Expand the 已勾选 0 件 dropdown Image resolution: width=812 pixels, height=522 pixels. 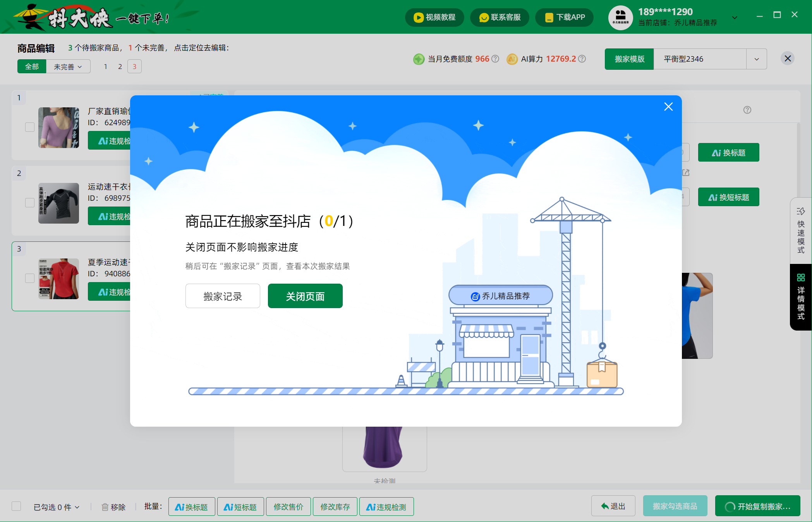pyautogui.click(x=57, y=507)
